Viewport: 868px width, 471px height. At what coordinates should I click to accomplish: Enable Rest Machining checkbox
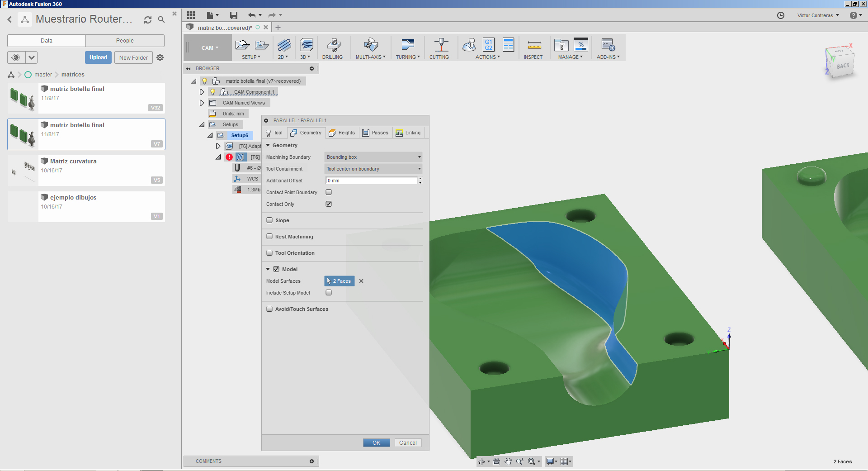tap(269, 237)
